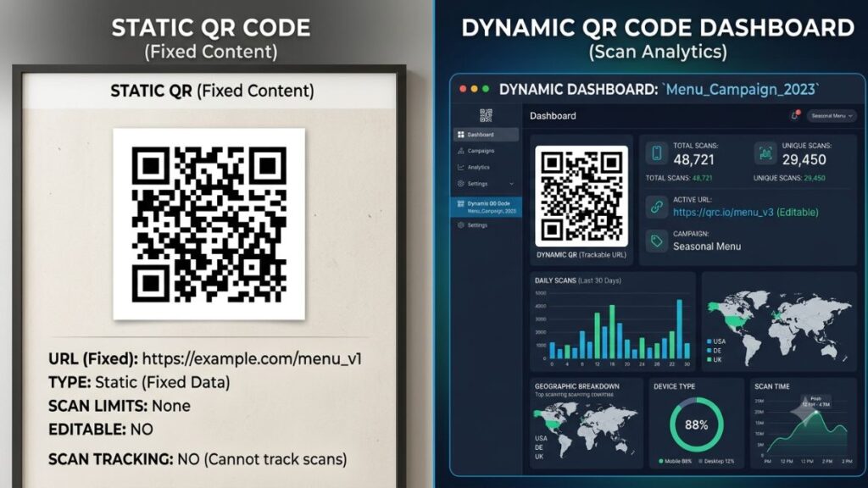
Task: Click the STATIC QR (Fixed Content) frame header
Action: [212, 90]
